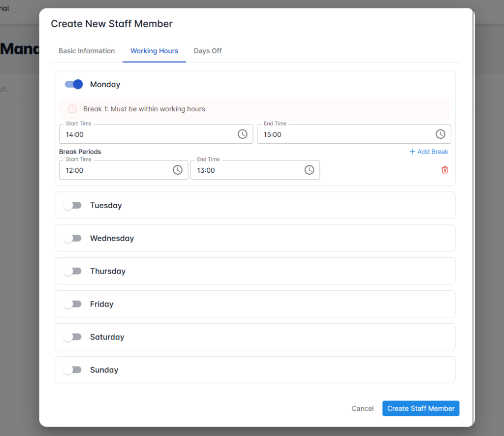Viewport: 504px width, 436px height.
Task: Switch to the Basic Information tab
Action: pos(87,51)
